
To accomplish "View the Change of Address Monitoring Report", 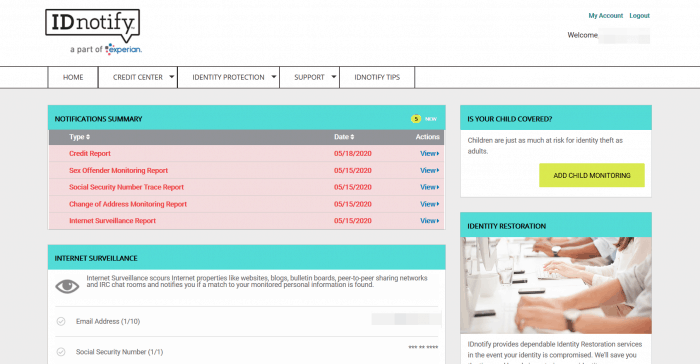I will click(x=429, y=204).
